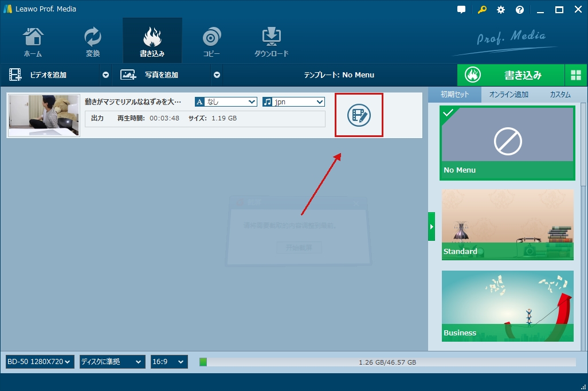This screenshot has height=391, width=588.
Task: Switch to the オンライン追加 template tab
Action: pyautogui.click(x=508, y=95)
